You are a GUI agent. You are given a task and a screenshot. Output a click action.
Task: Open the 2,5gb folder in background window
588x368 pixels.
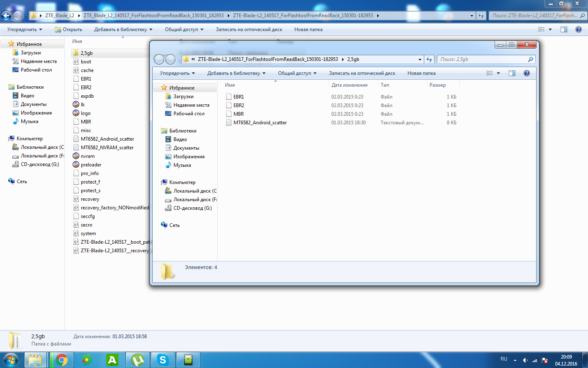tap(87, 53)
